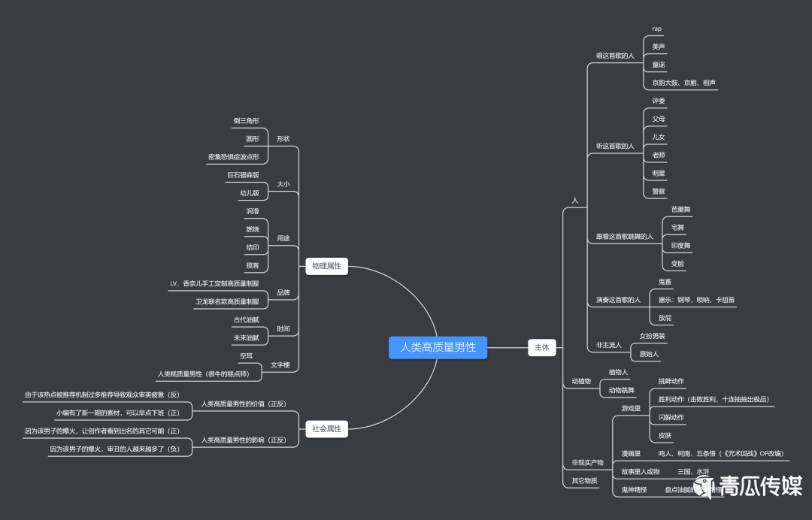Click the 密集恐惧症波点形 leaf node

point(233,157)
